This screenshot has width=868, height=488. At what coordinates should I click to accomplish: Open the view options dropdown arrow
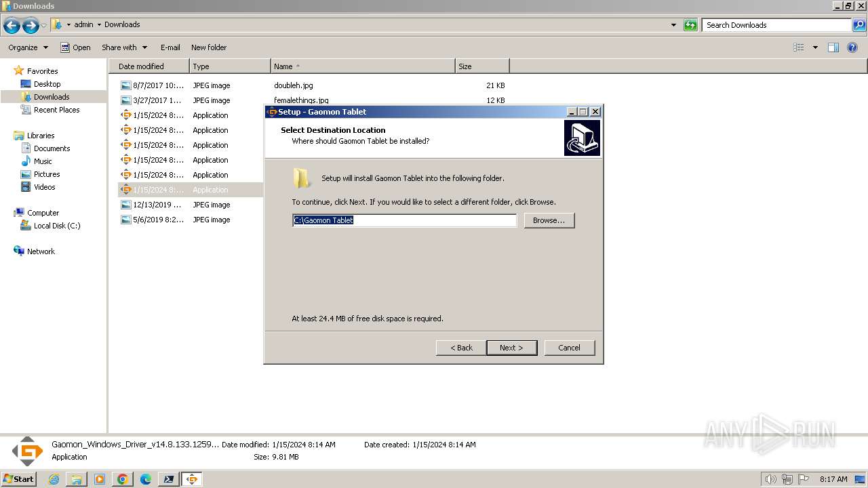coord(815,47)
